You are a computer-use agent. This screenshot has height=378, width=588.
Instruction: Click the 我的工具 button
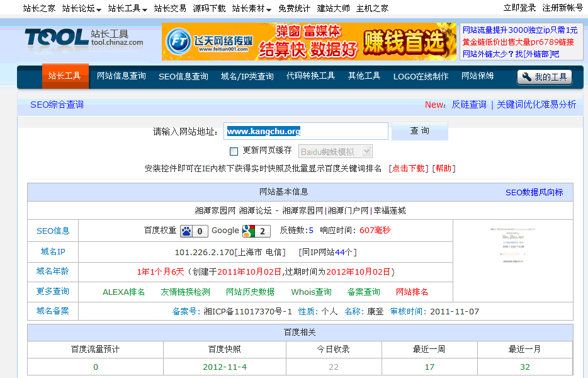545,77
